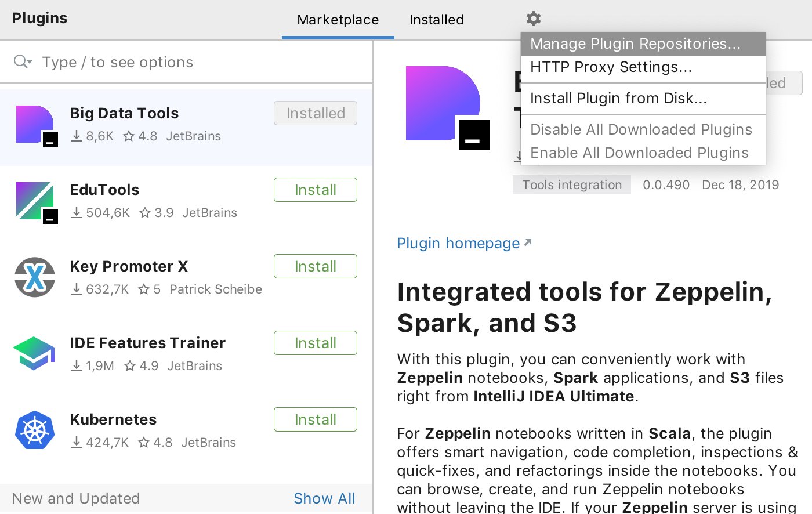Image resolution: width=812 pixels, height=514 pixels.
Task: Click the external link arrow beside Plugin homepage
Action: point(527,242)
